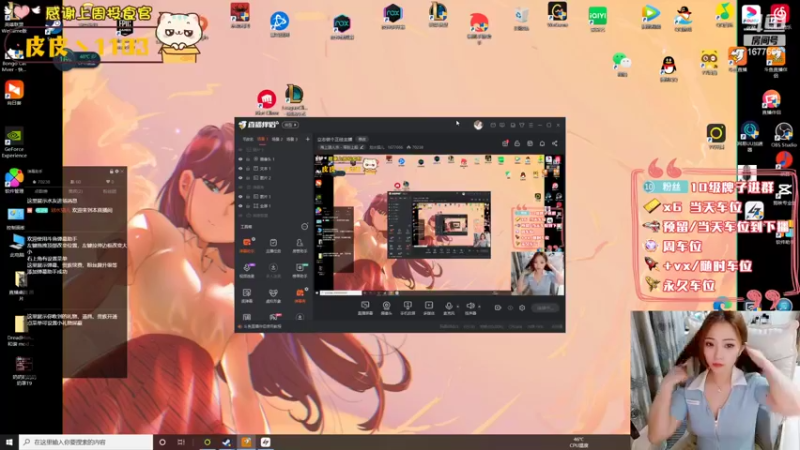Lock the 图片 2 source layer

point(248,178)
